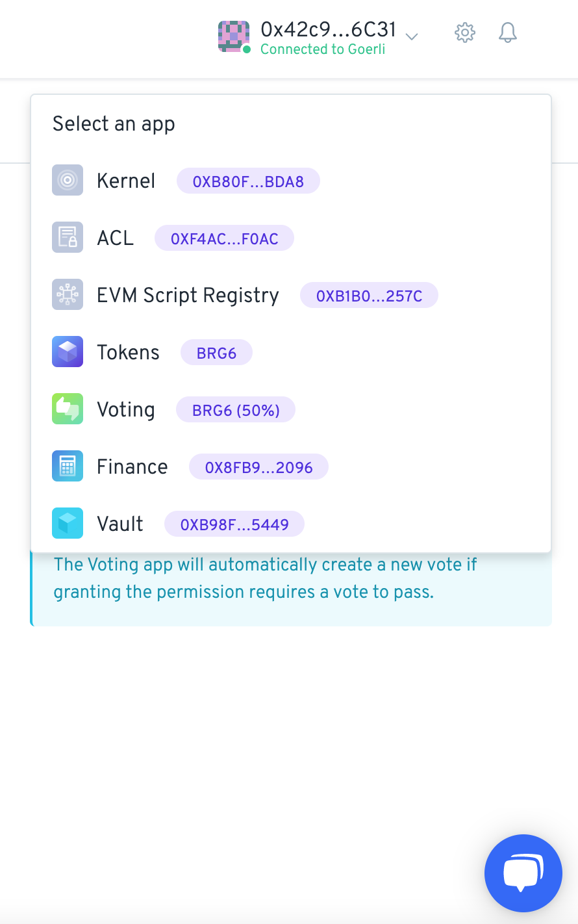
Task: Click the BRG6 Tokens badge
Action: pyautogui.click(x=216, y=352)
